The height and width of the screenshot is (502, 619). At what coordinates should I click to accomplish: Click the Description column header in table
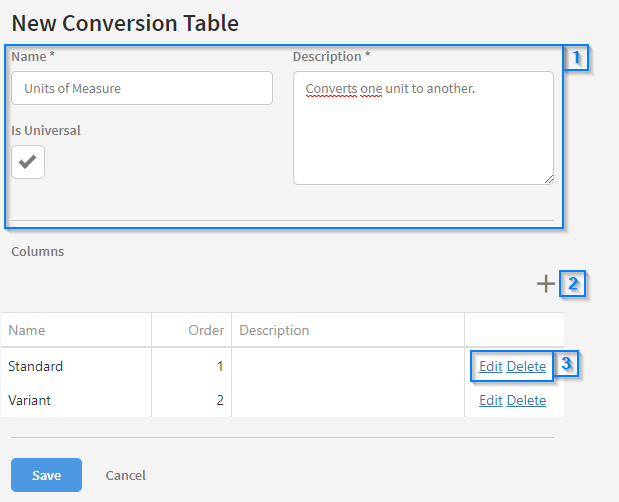click(x=274, y=330)
